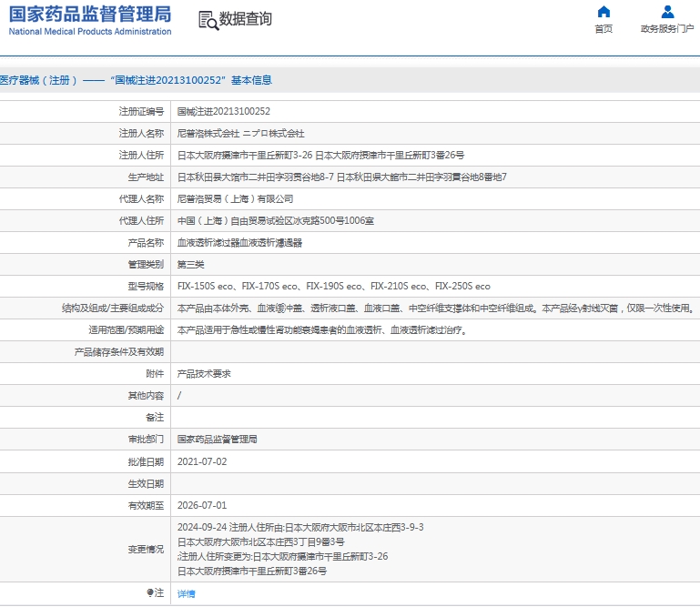Click the 管理类别 row label
700x607 pixels.
point(146,265)
